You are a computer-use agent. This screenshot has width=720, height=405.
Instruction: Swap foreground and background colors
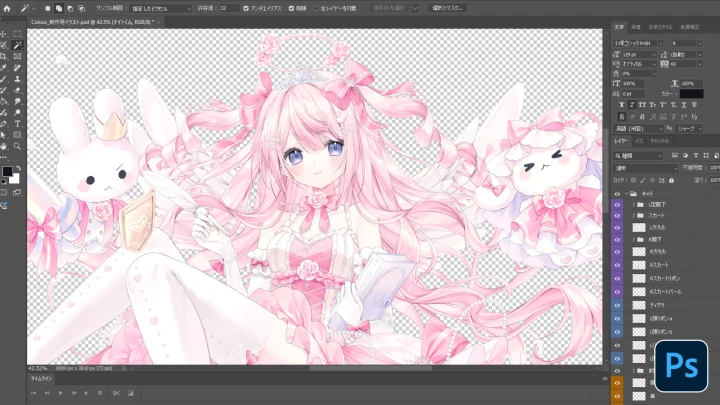click(x=18, y=168)
